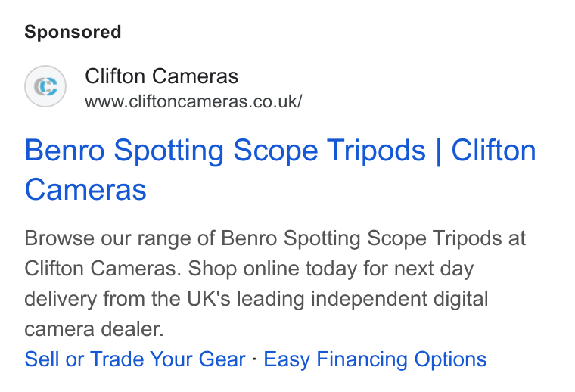The image size is (575, 392).
Task: Select Clifton at the headline's first line end
Action: [493, 150]
